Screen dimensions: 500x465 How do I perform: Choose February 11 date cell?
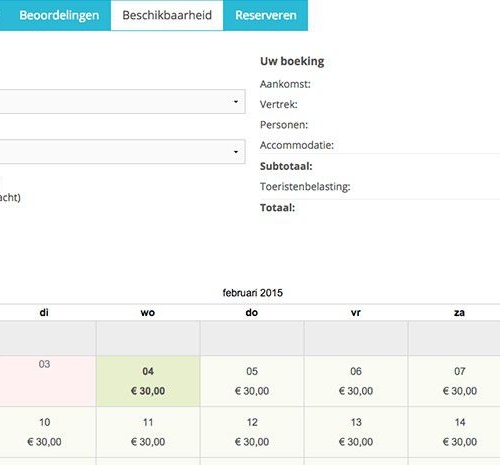pos(148,432)
